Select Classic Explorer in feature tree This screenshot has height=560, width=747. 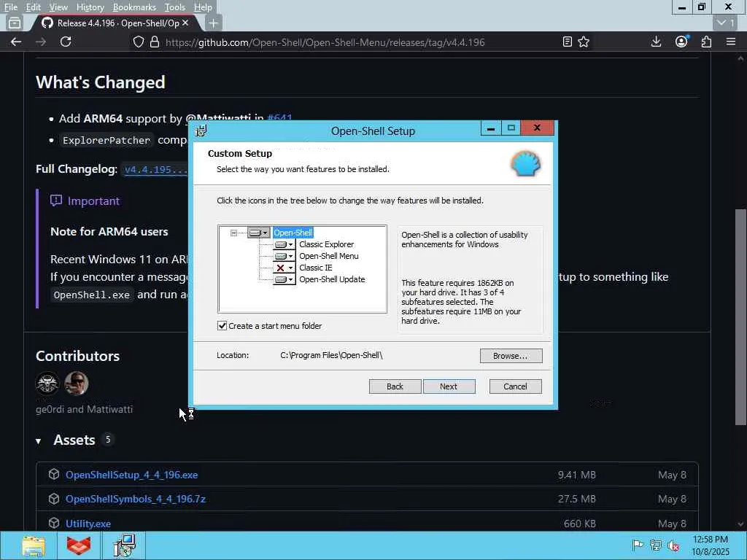coord(326,244)
